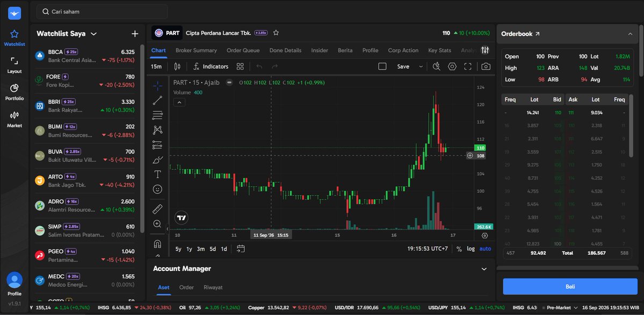Open the Market sidebar section
The width and height of the screenshot is (644, 315).
tap(15, 119)
